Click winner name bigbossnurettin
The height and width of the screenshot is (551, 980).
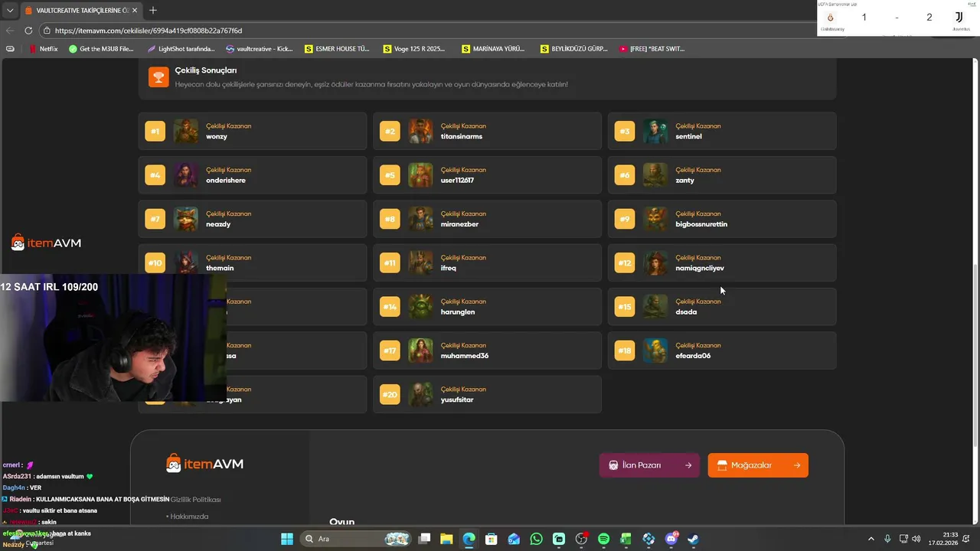701,224
